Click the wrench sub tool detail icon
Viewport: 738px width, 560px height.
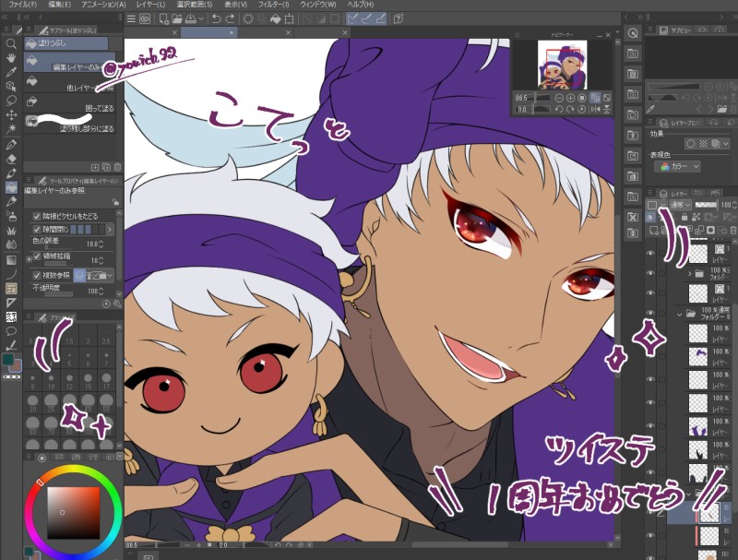coord(117,304)
